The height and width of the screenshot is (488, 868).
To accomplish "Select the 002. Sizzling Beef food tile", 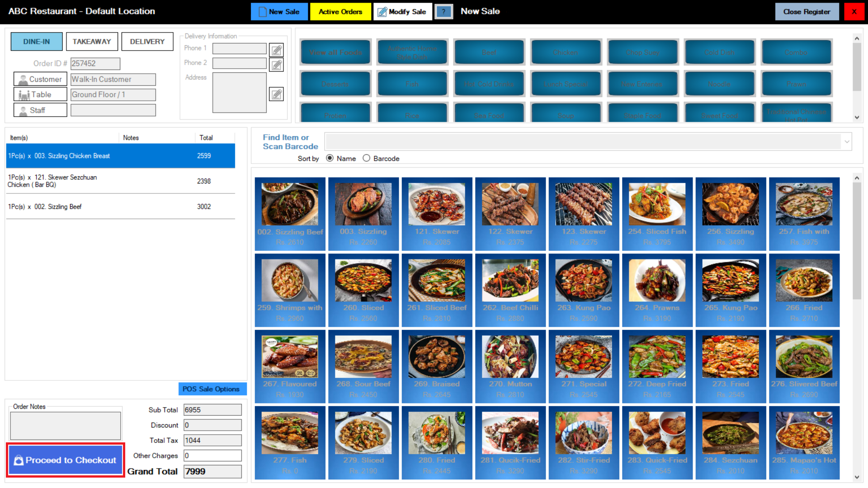I will 290,214.
